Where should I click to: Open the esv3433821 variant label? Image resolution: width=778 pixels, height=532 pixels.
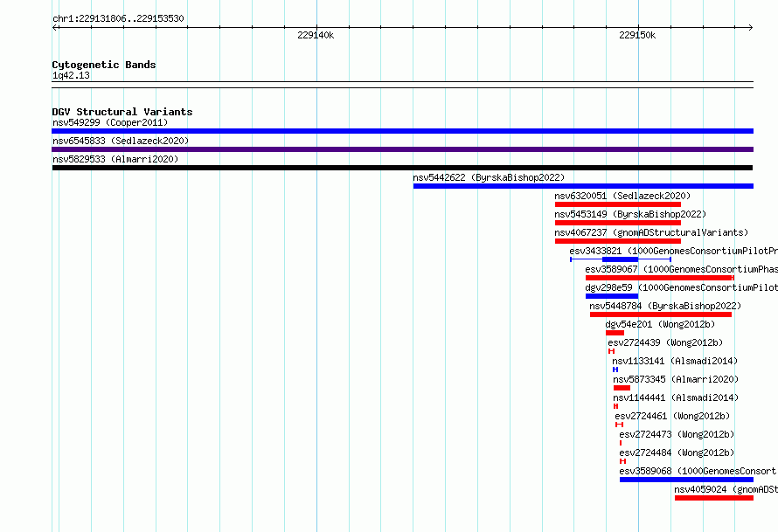(x=673, y=251)
